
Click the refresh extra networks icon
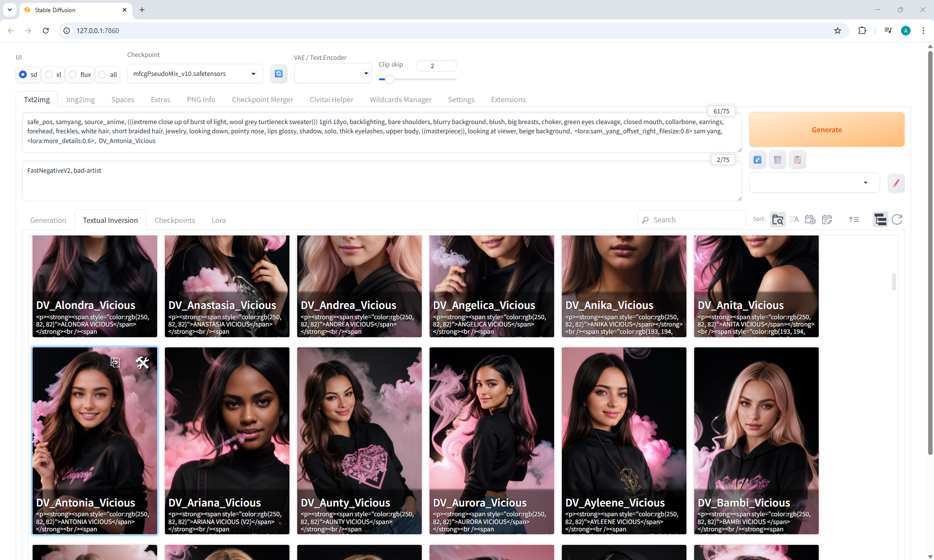coord(897,219)
